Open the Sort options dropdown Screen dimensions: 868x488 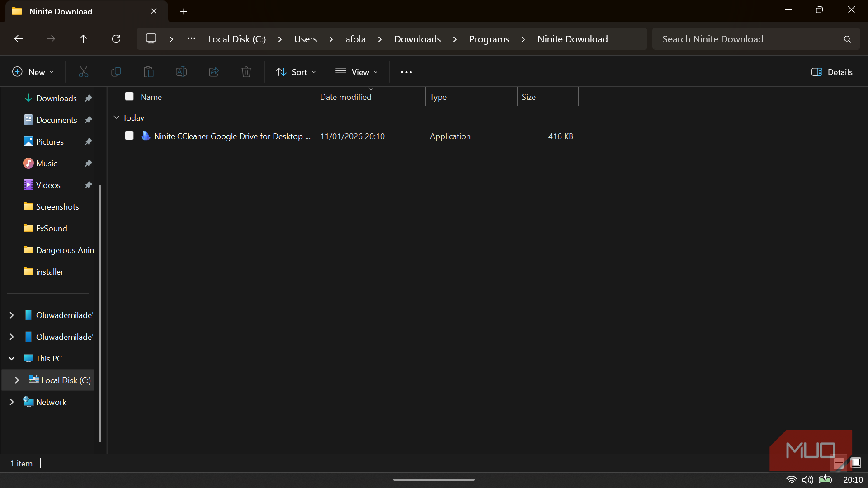pyautogui.click(x=296, y=72)
